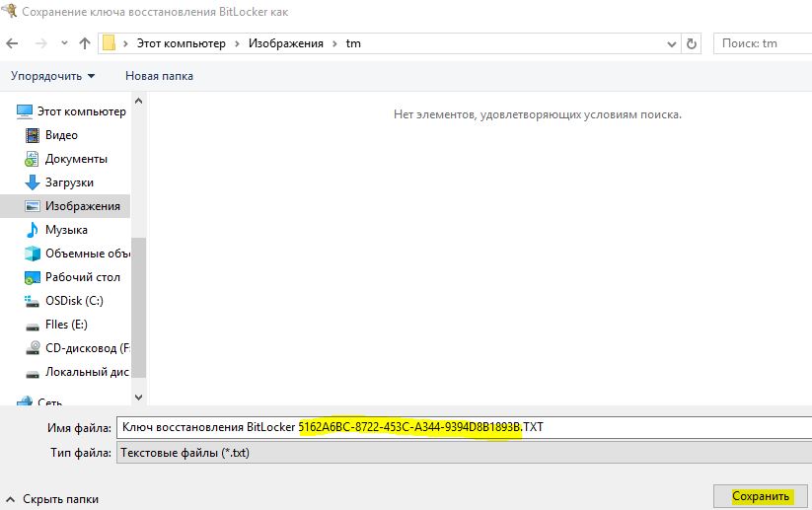Open the 'Упорядочить' menu

point(53,76)
